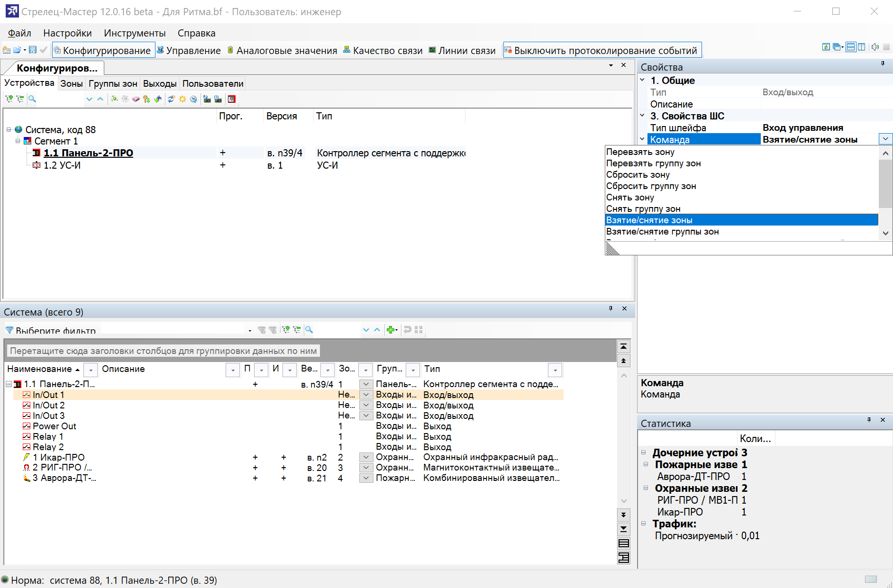Select the Выходы tab

(x=160, y=84)
